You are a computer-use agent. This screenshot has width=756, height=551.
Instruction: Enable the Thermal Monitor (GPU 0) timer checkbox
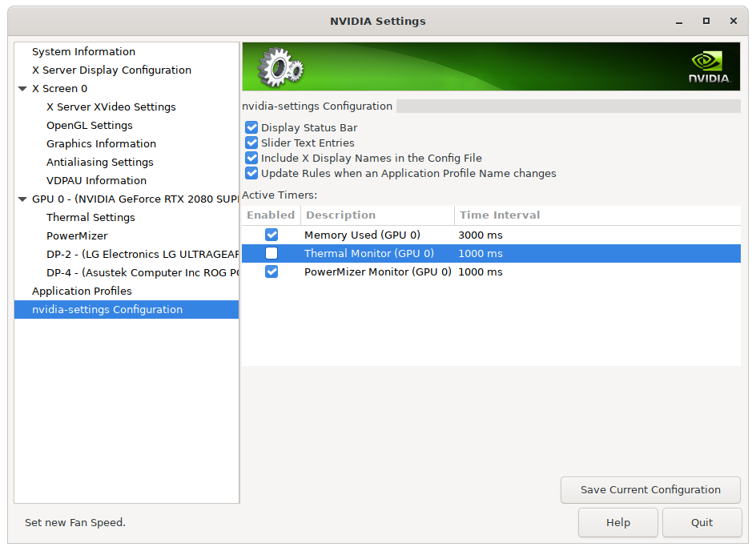pos(271,253)
